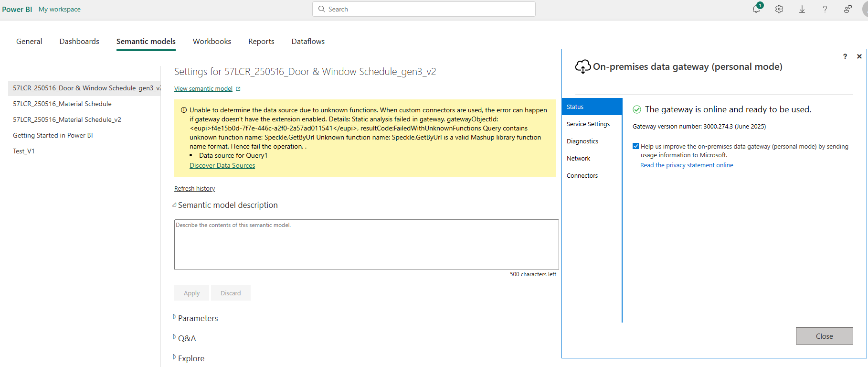
Task: Click the Discover Data Sources link
Action: pyautogui.click(x=222, y=165)
